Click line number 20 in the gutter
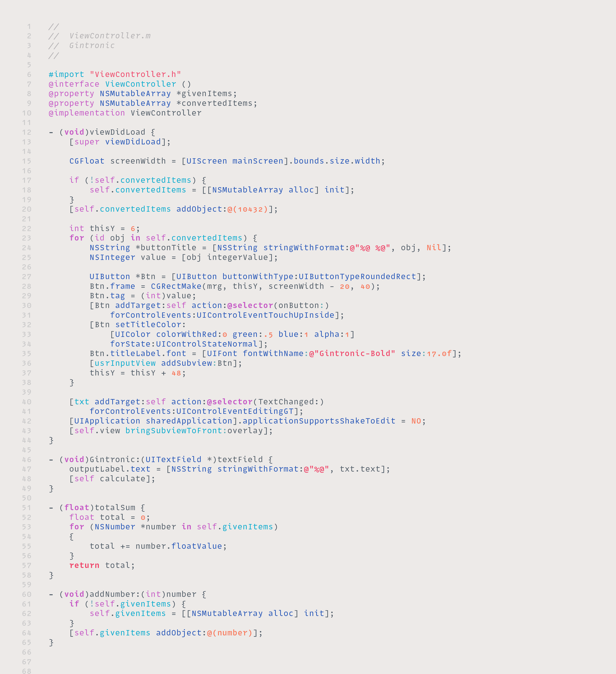The image size is (616, 674). click(x=27, y=210)
